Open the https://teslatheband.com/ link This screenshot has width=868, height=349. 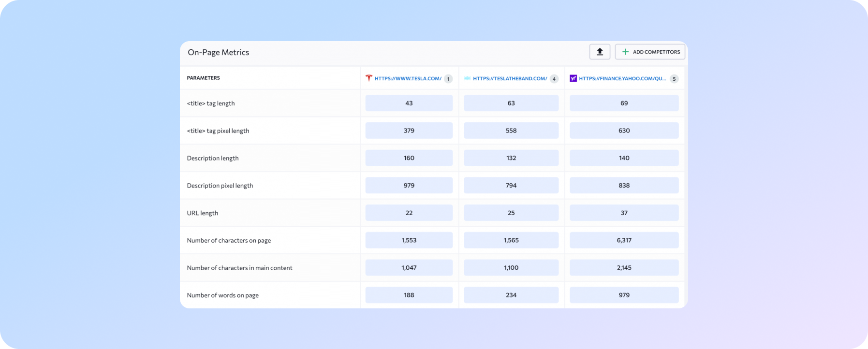(510, 78)
